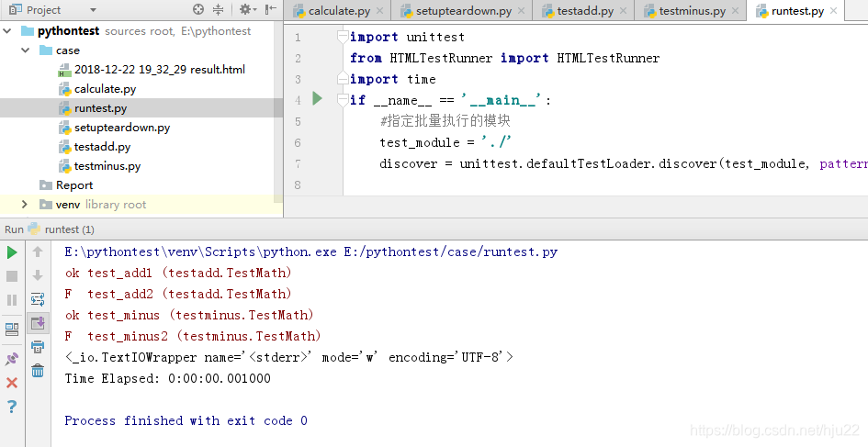Toggle scroll to end of output
Viewport: 868px width, 447px height.
38,322
